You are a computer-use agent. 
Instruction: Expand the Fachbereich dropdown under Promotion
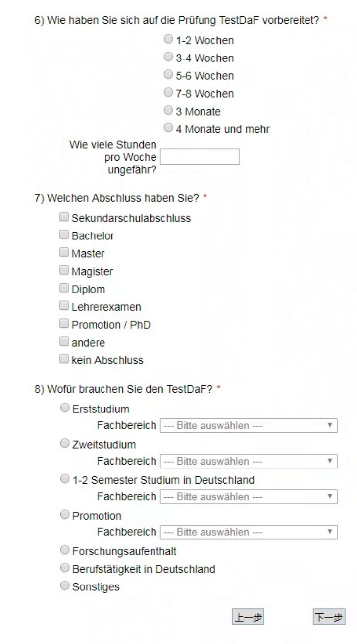(249, 532)
